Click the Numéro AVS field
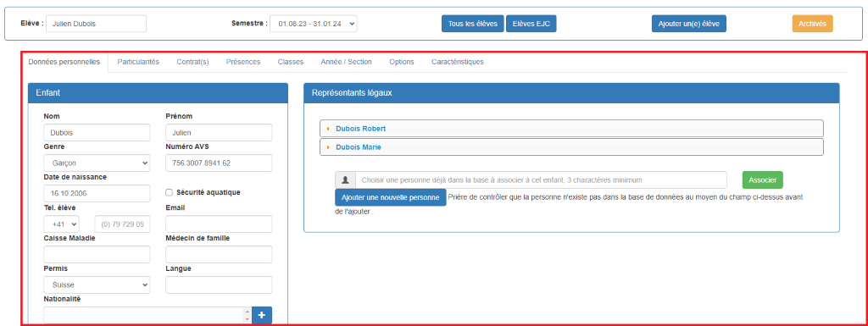The width and height of the screenshot is (868, 326). [x=219, y=163]
